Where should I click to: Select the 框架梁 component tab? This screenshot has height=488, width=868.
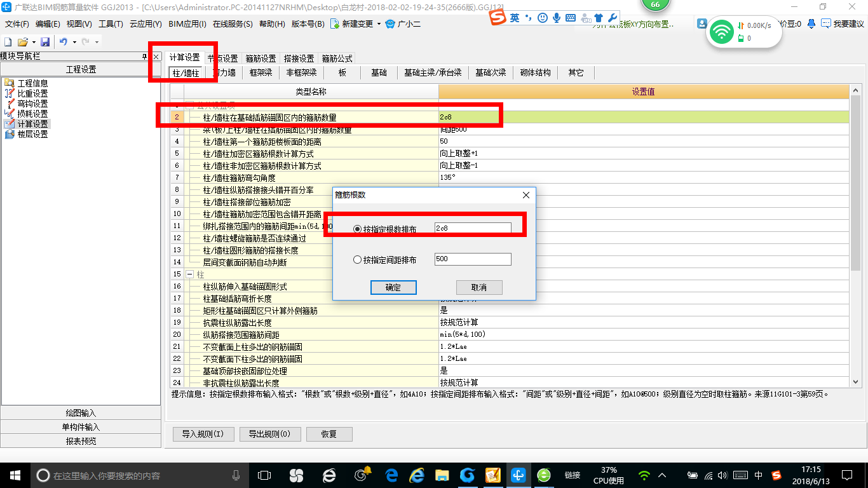point(261,73)
